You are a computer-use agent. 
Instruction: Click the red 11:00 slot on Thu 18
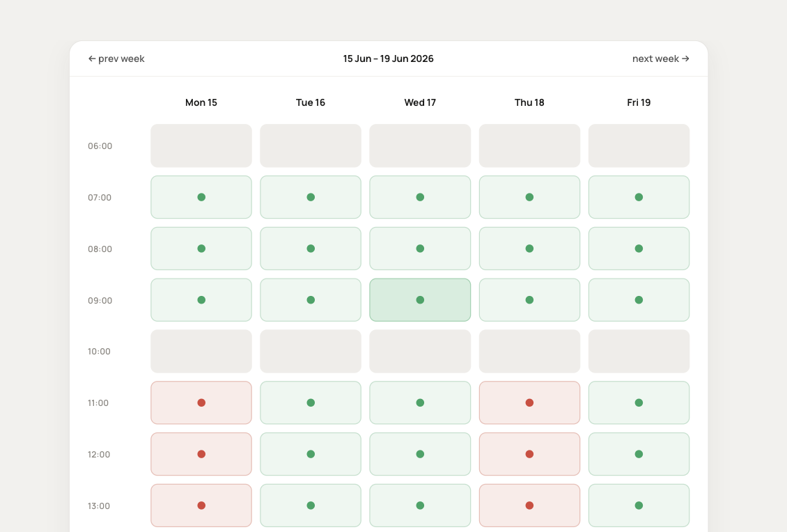pos(529,402)
